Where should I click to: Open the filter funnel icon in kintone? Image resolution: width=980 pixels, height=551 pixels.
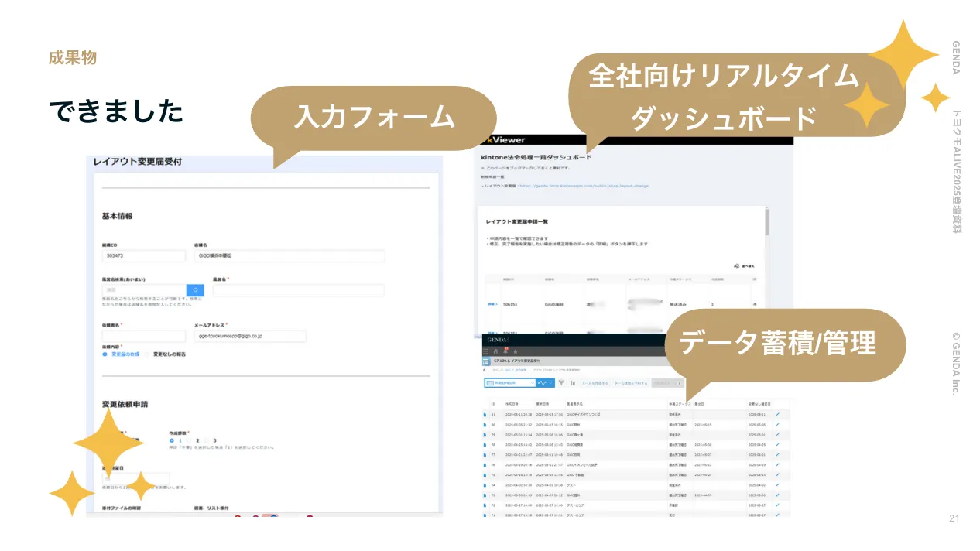pyautogui.click(x=561, y=382)
